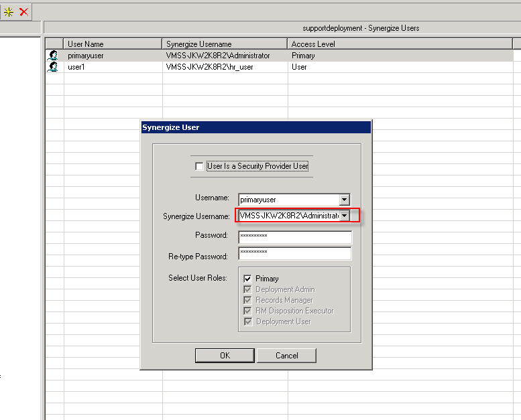Image resolution: width=521 pixels, height=420 pixels.
Task: Click the Synergize Username combo box text
Action: (289, 216)
